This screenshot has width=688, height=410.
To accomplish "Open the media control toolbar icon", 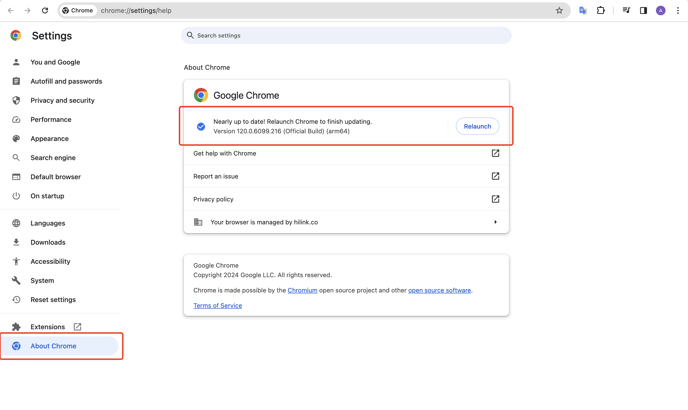I will pyautogui.click(x=626, y=11).
